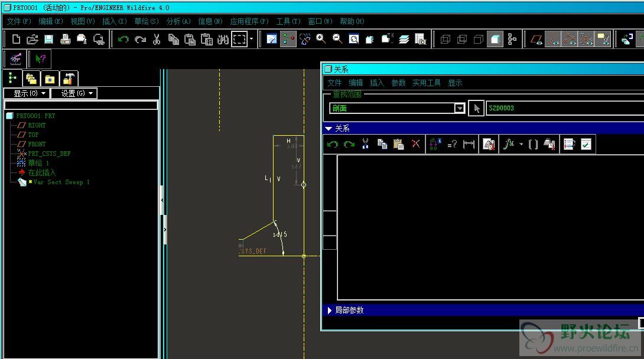Save the model with the floppy icon
This screenshot has height=359, width=644.
click(48, 40)
